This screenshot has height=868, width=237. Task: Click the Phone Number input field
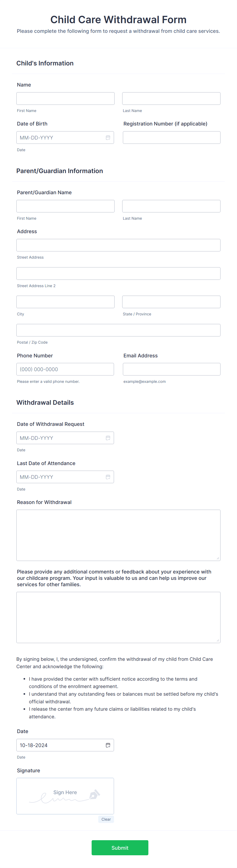coord(65,369)
